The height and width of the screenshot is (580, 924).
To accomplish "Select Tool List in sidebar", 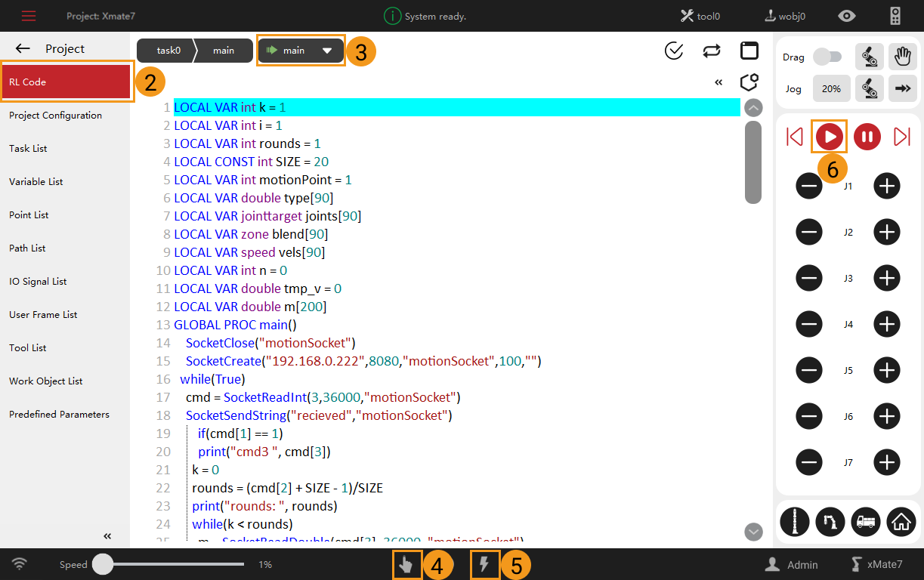I will 65,347.
